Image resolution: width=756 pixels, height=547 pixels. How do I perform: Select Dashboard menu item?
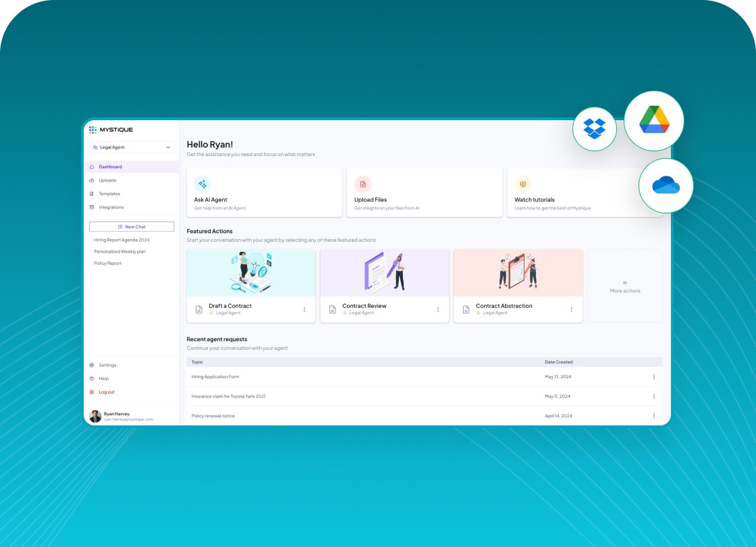pyautogui.click(x=132, y=167)
